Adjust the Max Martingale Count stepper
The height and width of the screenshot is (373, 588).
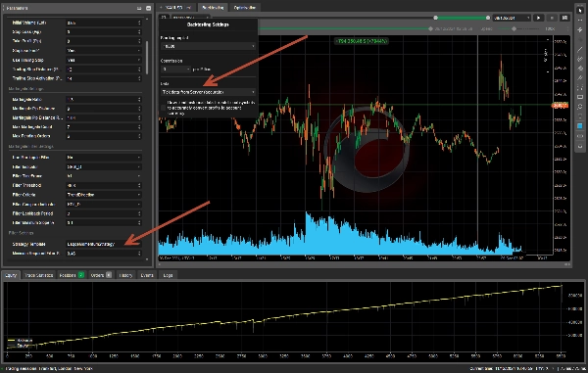(139, 127)
